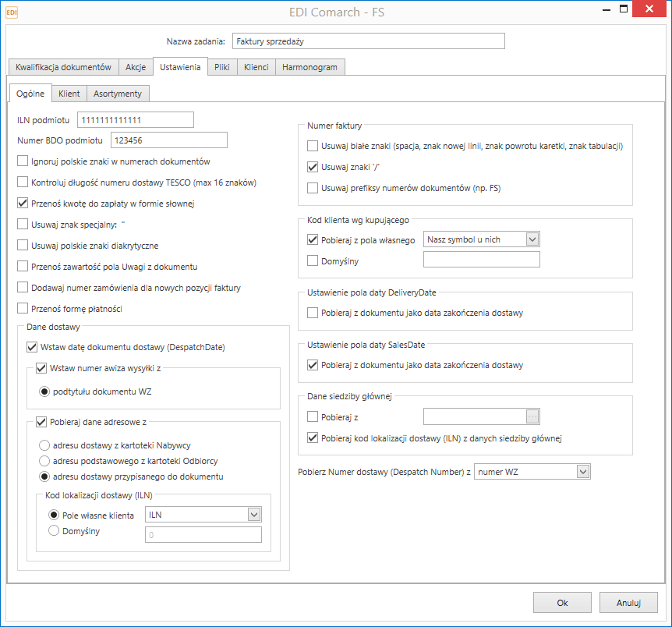Image resolution: width=672 pixels, height=627 pixels.
Task: Toggle Kontroluj długość numeru dostawy TESCO
Action: (x=23, y=182)
